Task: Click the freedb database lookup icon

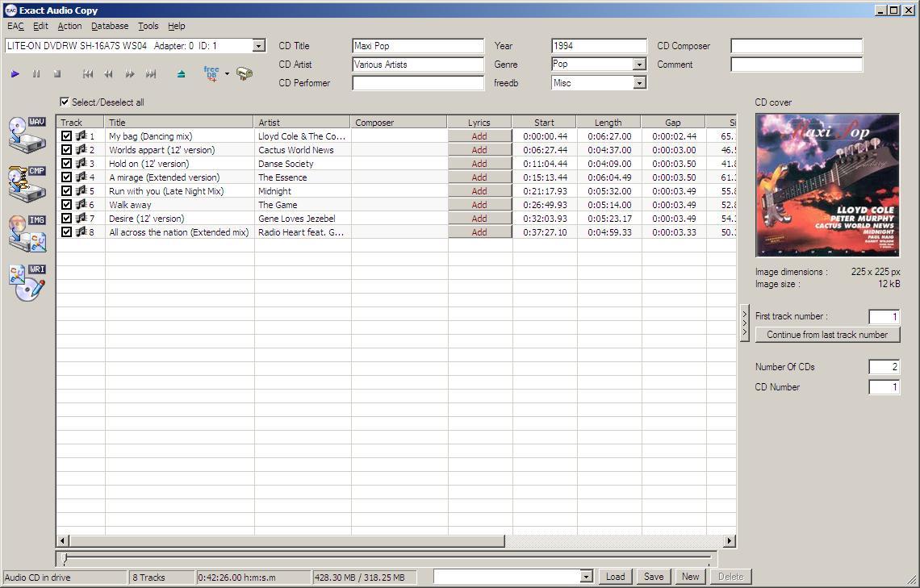Action: 211,74
